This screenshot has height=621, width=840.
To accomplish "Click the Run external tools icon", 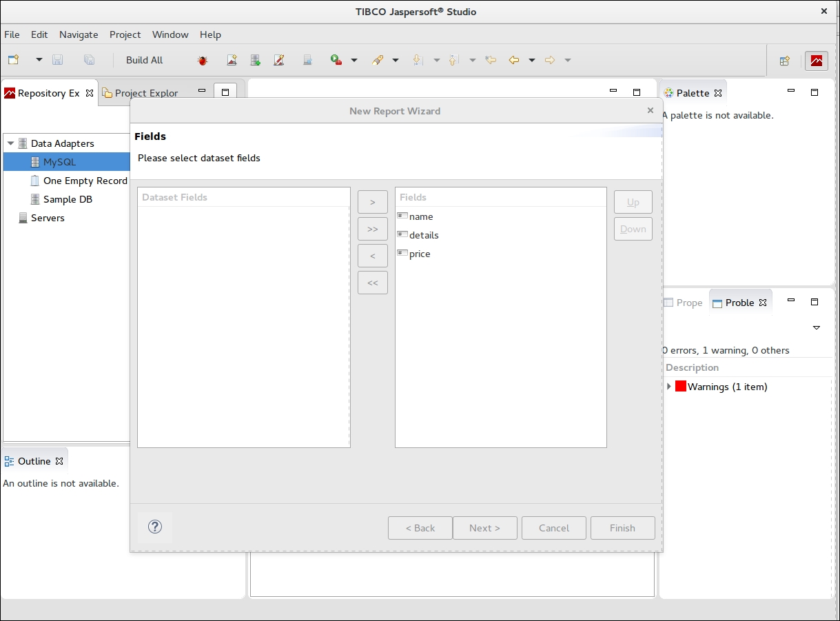I will [x=336, y=60].
